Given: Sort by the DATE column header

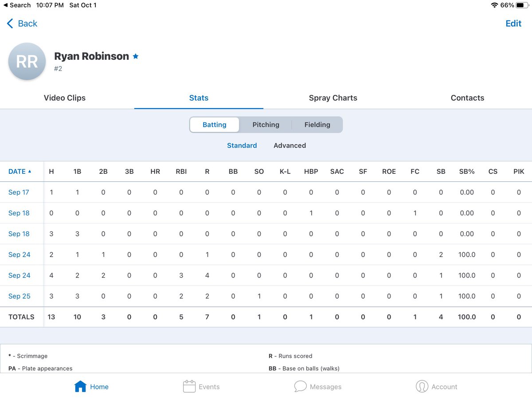Looking at the screenshot, I should point(20,172).
